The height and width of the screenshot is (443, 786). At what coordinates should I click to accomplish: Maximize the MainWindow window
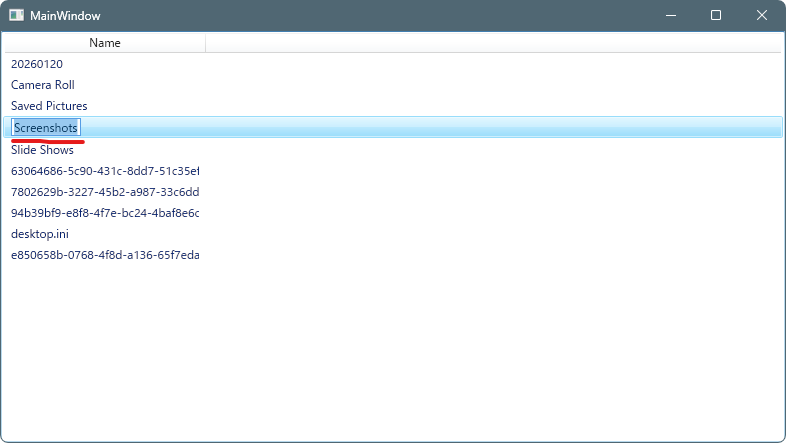click(x=716, y=16)
